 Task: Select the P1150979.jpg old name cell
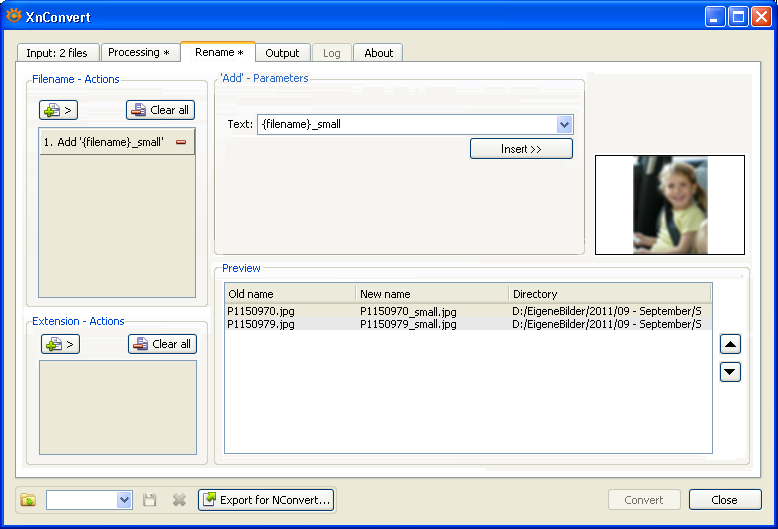[261, 324]
